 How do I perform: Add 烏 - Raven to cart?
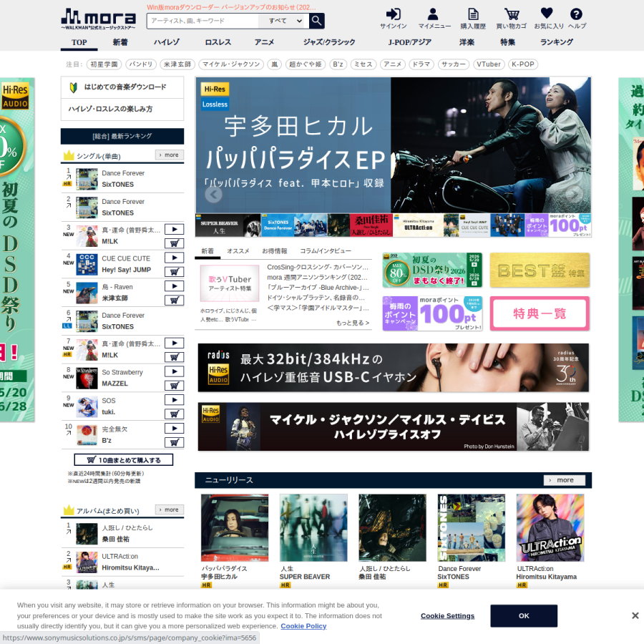[x=174, y=301]
